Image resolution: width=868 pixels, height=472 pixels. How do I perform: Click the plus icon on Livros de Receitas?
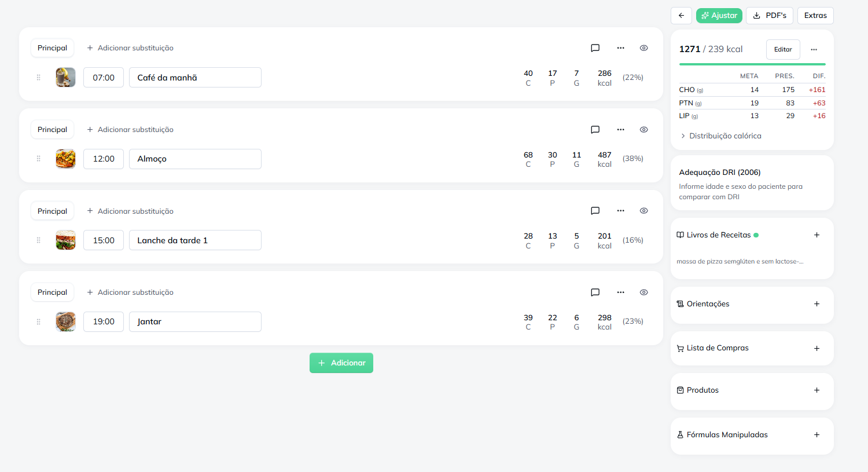pos(816,235)
